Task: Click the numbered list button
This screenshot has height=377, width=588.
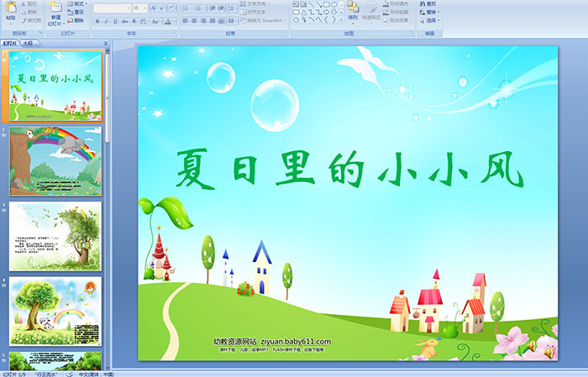Action: (200, 8)
